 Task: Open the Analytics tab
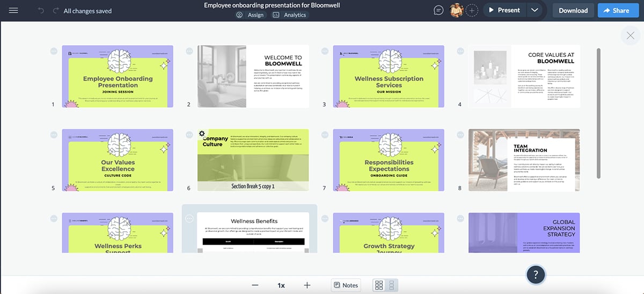point(290,15)
